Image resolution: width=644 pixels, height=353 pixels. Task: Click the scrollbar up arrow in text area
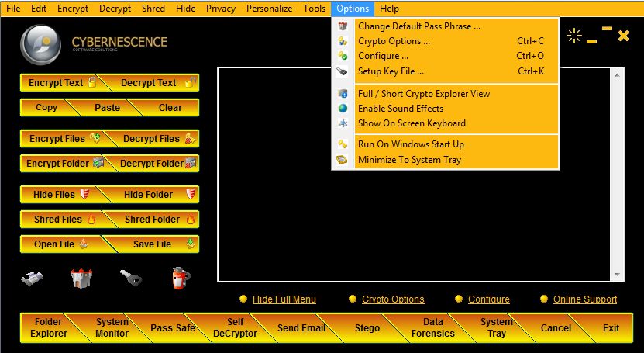[x=617, y=74]
